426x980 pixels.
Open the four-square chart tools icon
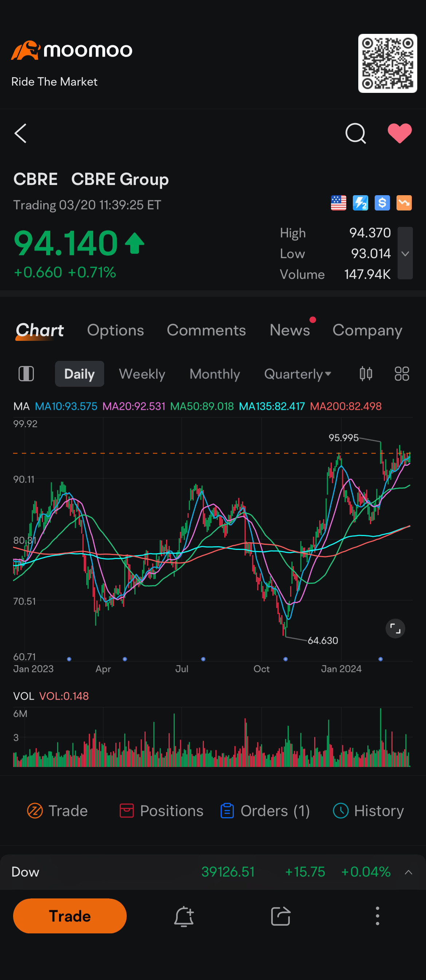tap(402, 374)
